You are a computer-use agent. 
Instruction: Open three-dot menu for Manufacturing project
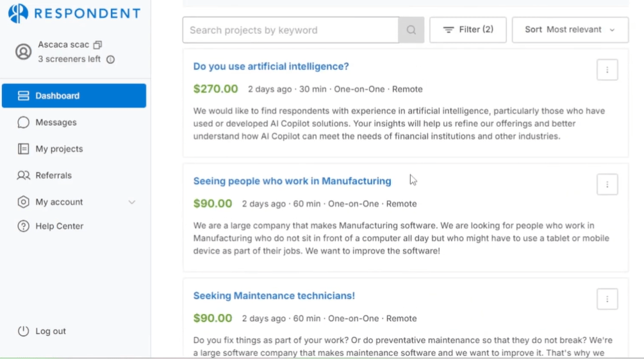coord(607,185)
